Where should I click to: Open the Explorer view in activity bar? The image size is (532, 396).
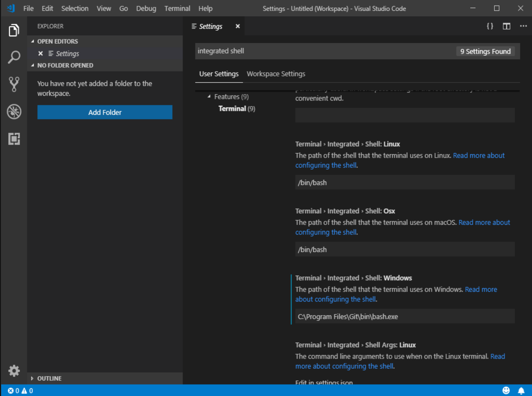(x=14, y=30)
